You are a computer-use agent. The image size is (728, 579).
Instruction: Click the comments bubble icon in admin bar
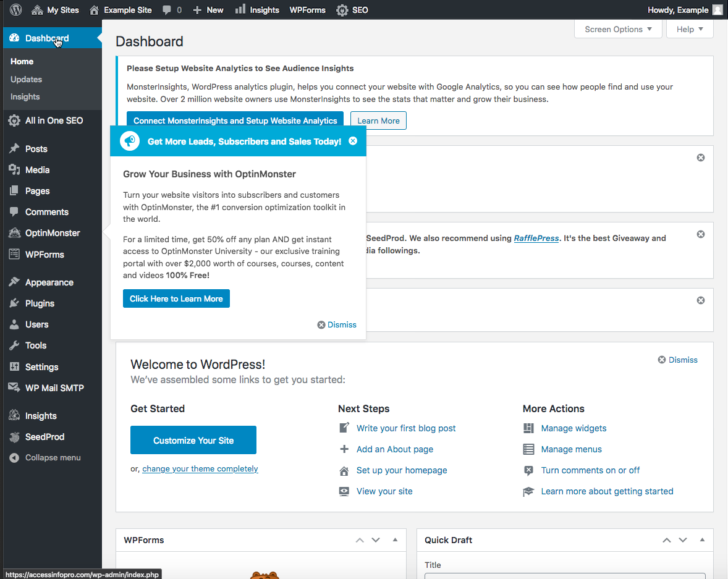tap(167, 11)
